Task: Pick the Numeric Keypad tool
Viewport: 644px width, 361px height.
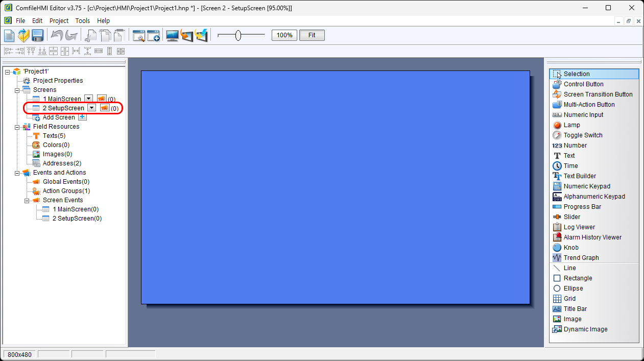Action: point(586,186)
